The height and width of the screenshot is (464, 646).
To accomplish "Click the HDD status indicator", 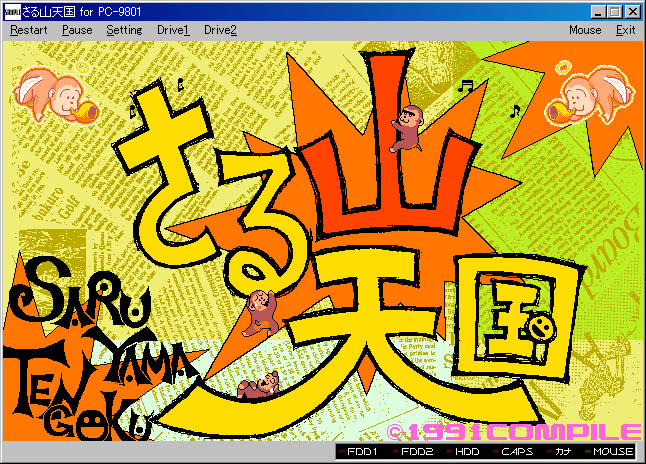I will (x=464, y=452).
